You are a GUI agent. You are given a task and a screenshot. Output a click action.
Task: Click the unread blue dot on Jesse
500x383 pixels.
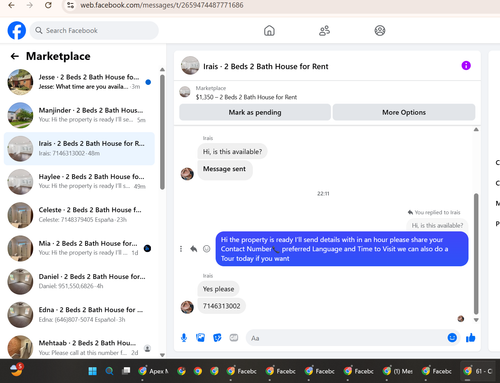click(148, 82)
